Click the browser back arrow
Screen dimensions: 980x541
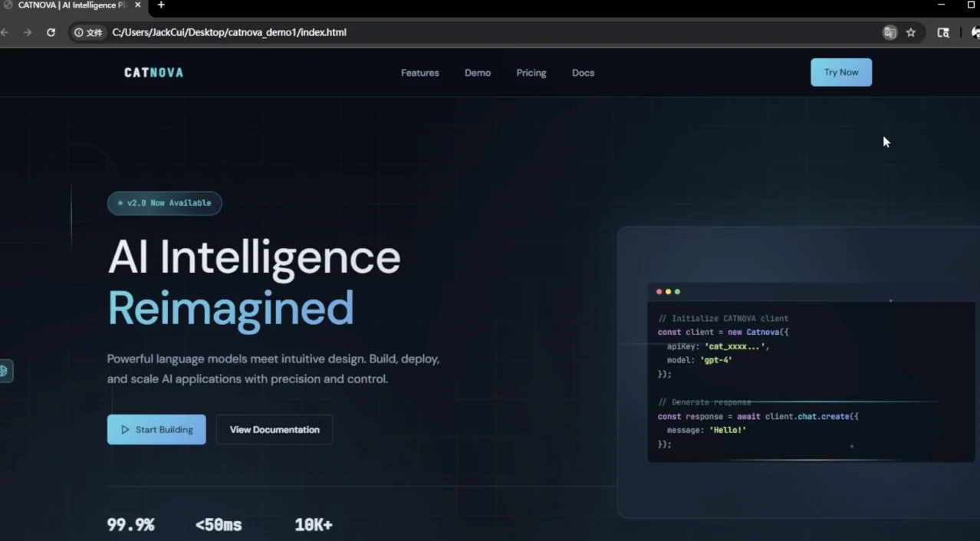[5, 33]
